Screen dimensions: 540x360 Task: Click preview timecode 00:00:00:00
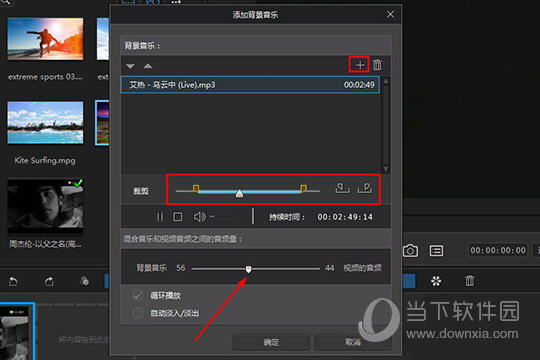pos(498,250)
